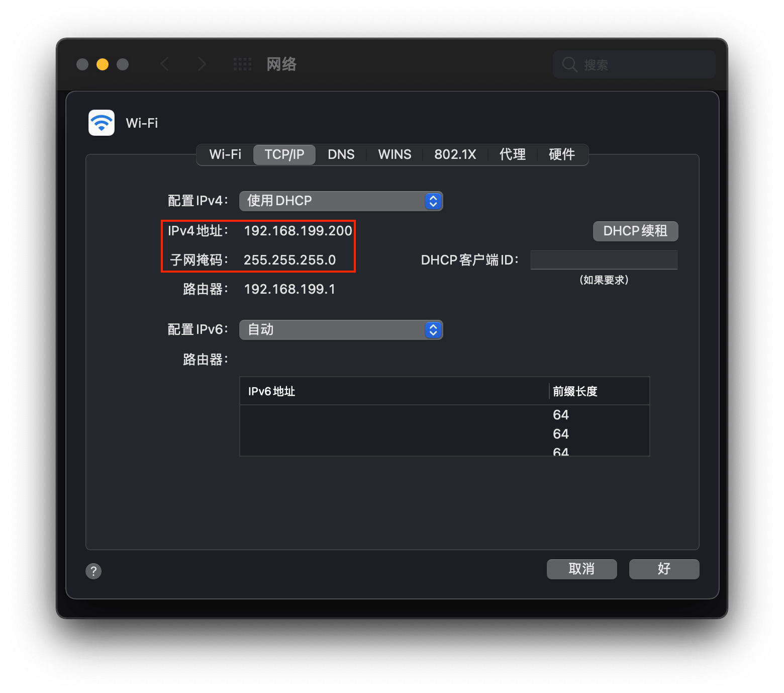Open the 配置 IPv4 dropdown
The width and height of the screenshot is (784, 693).
pos(341,201)
